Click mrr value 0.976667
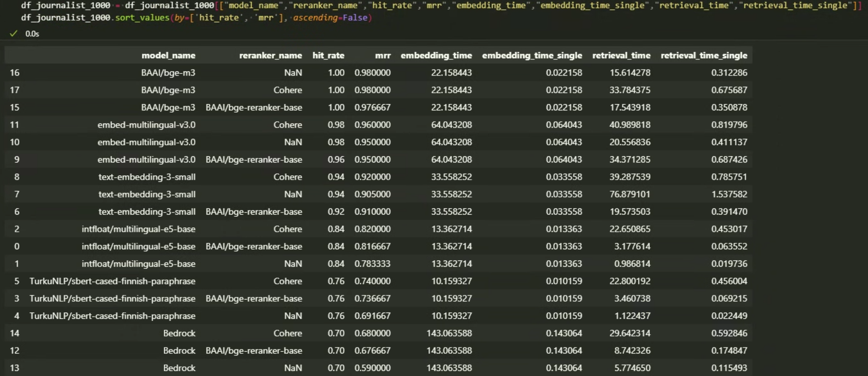Image resolution: width=868 pixels, height=376 pixels. click(372, 107)
